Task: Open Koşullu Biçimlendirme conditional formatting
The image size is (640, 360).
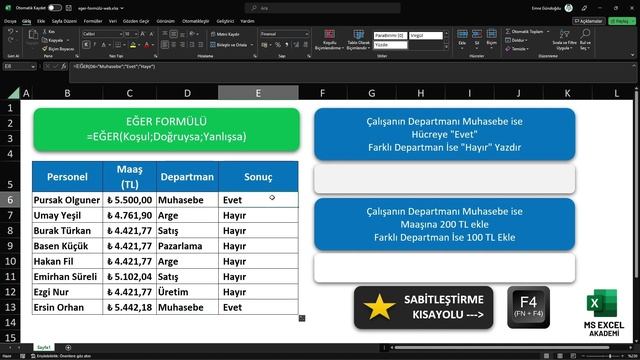Action: pyautogui.click(x=329, y=40)
